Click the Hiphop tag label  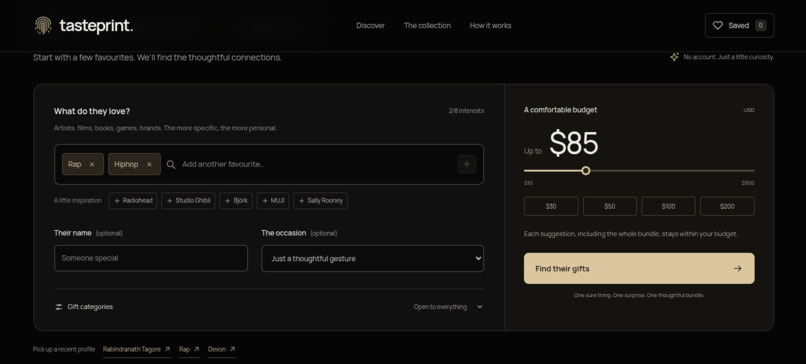tap(126, 165)
